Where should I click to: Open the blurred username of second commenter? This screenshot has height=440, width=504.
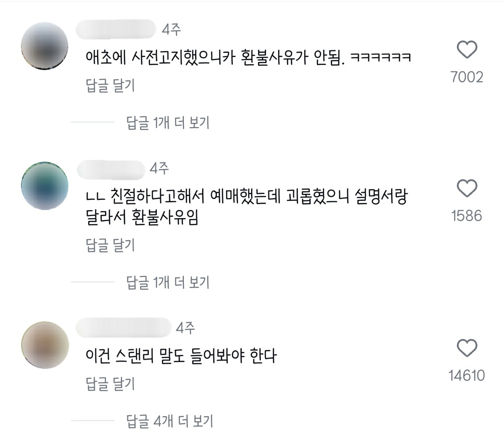(111, 170)
